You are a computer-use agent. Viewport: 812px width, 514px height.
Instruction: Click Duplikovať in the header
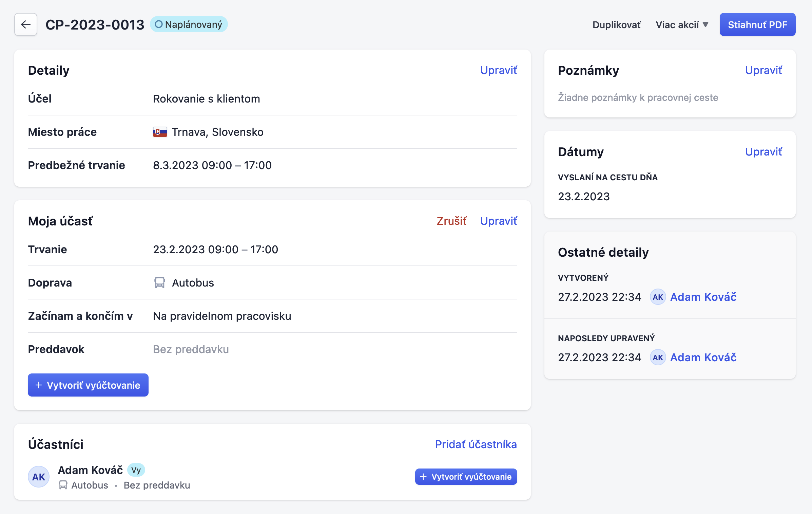click(x=616, y=25)
